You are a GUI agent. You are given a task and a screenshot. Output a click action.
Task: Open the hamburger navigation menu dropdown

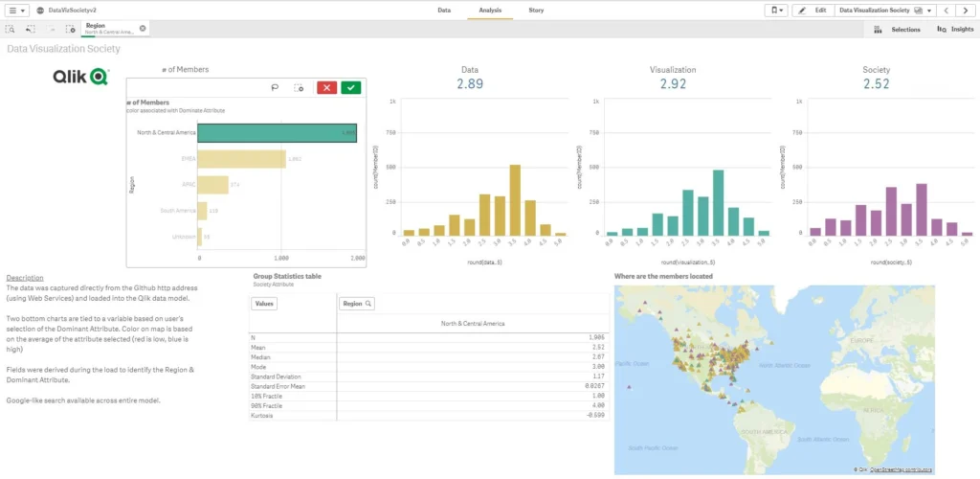pos(16,10)
